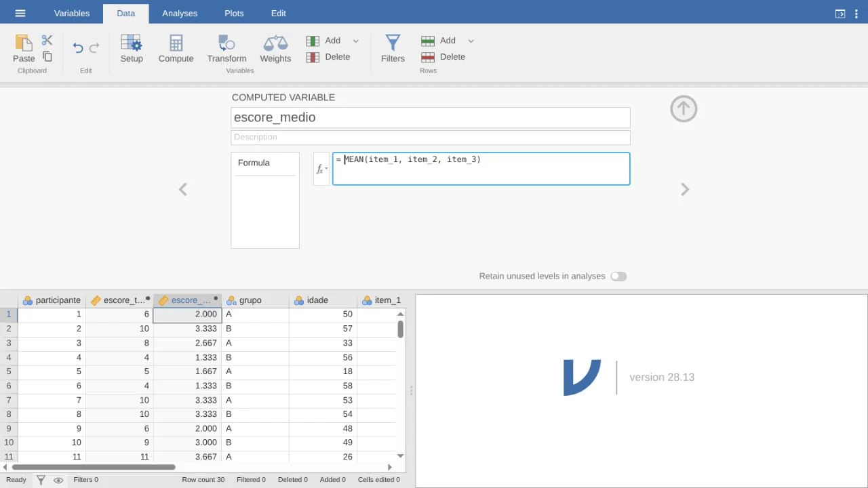Click the Delete row icon
868x488 pixels.
click(428, 57)
